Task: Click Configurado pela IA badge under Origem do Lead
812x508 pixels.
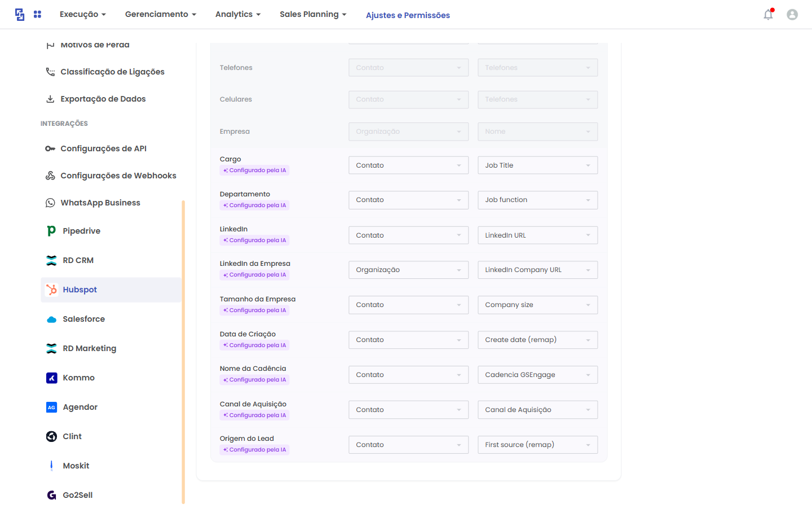Action: (x=254, y=450)
